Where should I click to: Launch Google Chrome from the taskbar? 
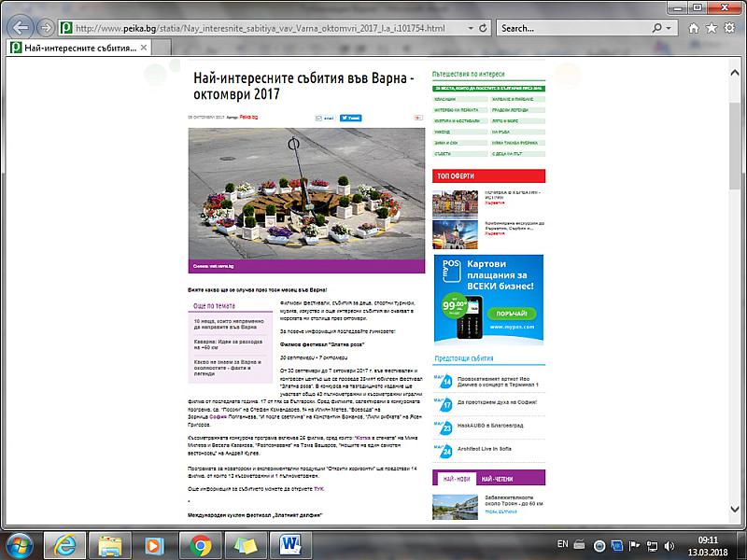(x=200, y=543)
